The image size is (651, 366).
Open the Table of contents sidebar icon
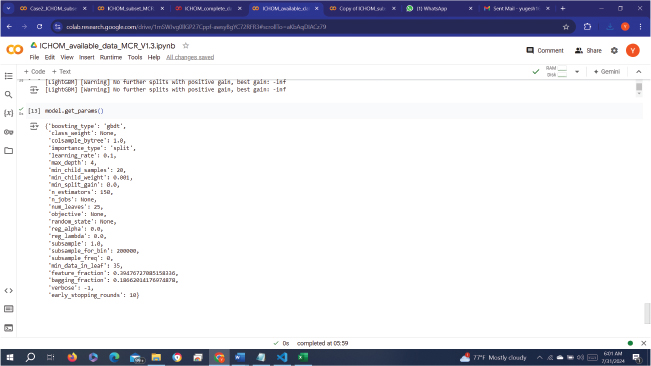(8, 76)
